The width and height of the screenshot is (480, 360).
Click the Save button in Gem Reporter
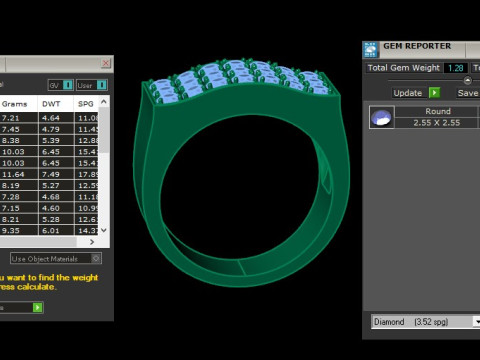click(468, 93)
